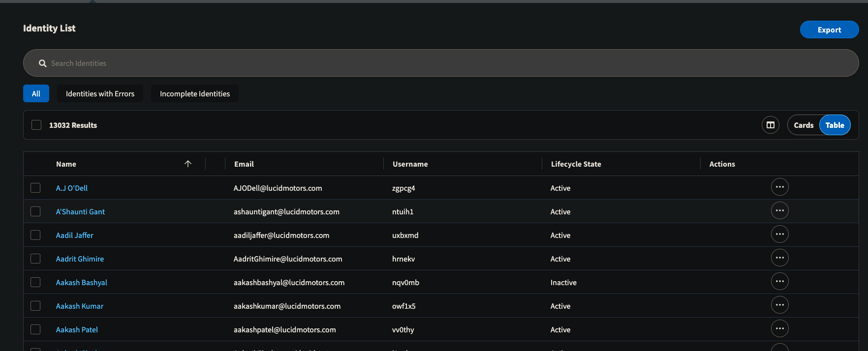The height and width of the screenshot is (351, 868).
Task: Tick the select-all results checkbox
Action: coord(36,125)
